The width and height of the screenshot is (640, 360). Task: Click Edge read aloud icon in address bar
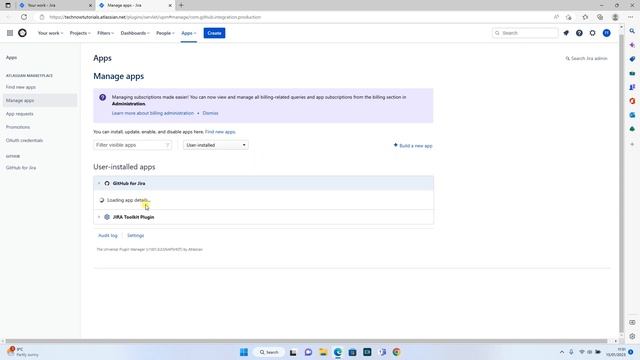556,17
